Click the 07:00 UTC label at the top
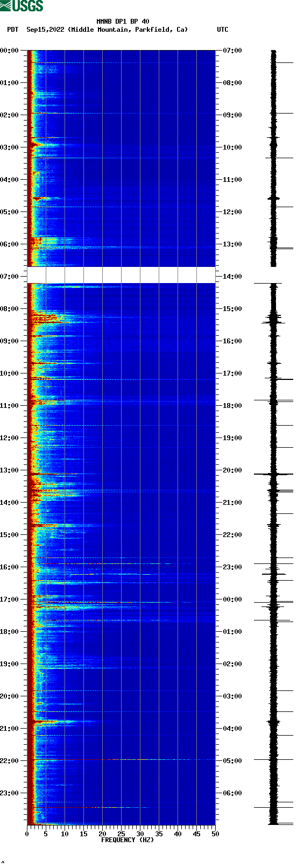297x868 pixels. 232,51
